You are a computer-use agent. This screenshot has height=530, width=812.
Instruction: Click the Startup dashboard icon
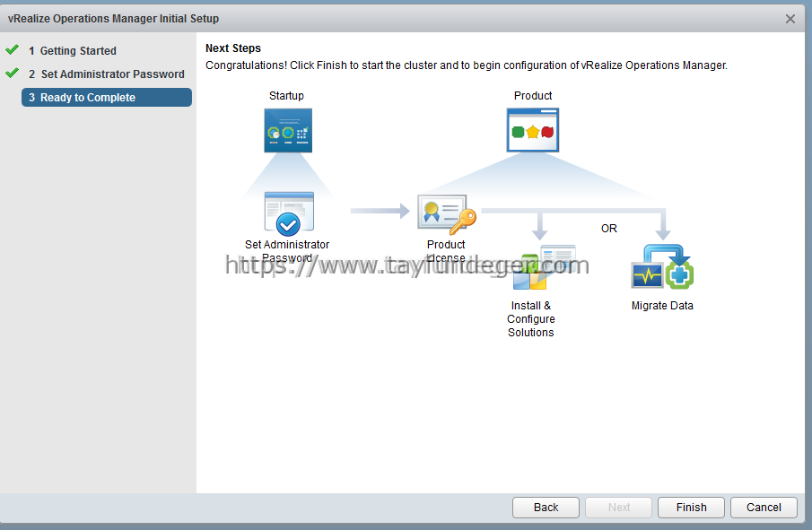coord(288,130)
